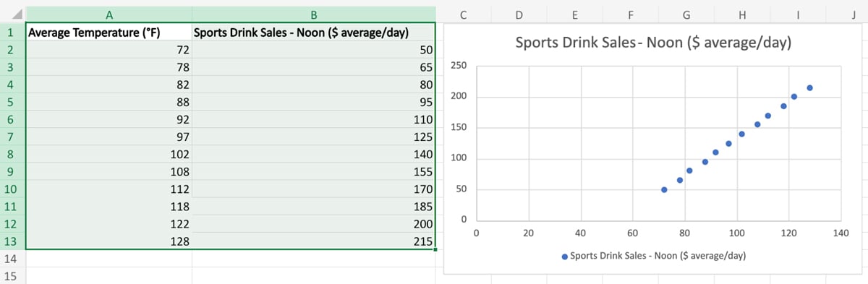
Task: Click the vertical axis label 150
Action: point(459,128)
